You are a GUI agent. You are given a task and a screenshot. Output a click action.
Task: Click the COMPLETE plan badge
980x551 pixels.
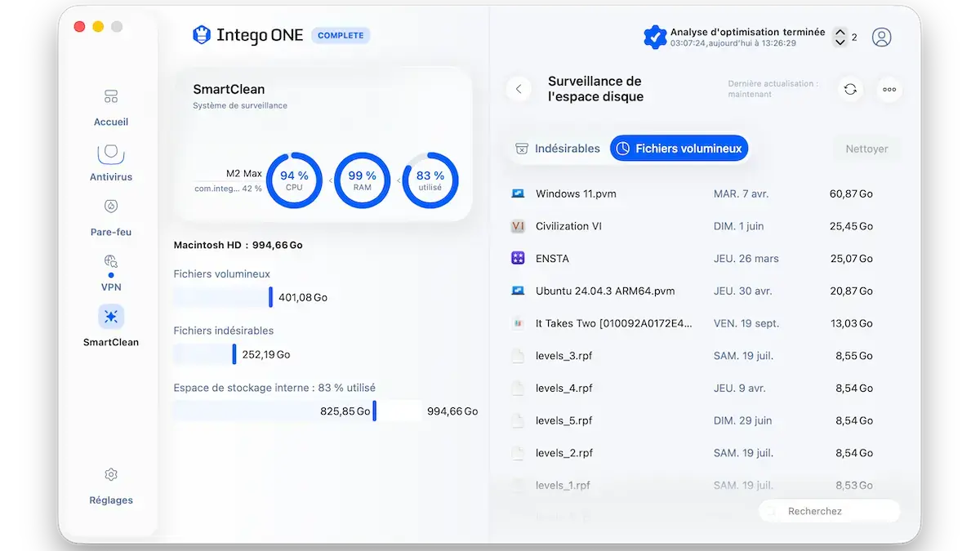point(341,36)
